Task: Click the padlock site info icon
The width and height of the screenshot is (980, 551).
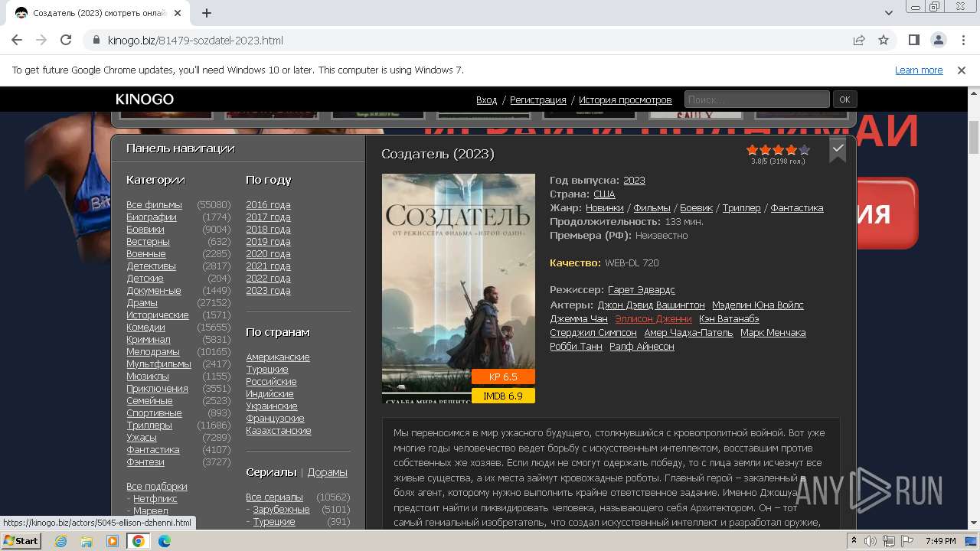Action: click(96, 40)
